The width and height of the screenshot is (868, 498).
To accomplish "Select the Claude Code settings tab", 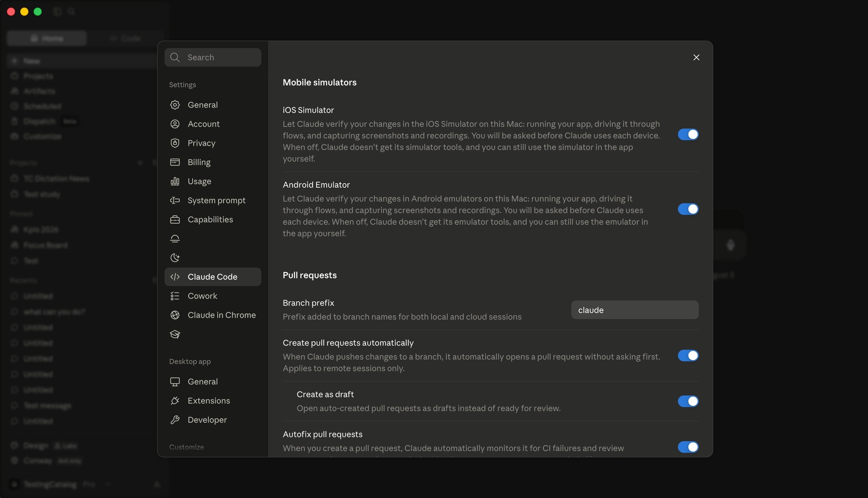I will point(213,277).
